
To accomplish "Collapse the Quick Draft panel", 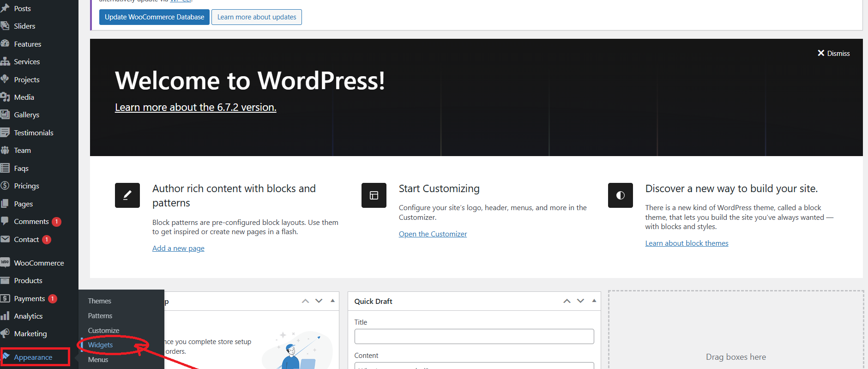I will point(594,301).
